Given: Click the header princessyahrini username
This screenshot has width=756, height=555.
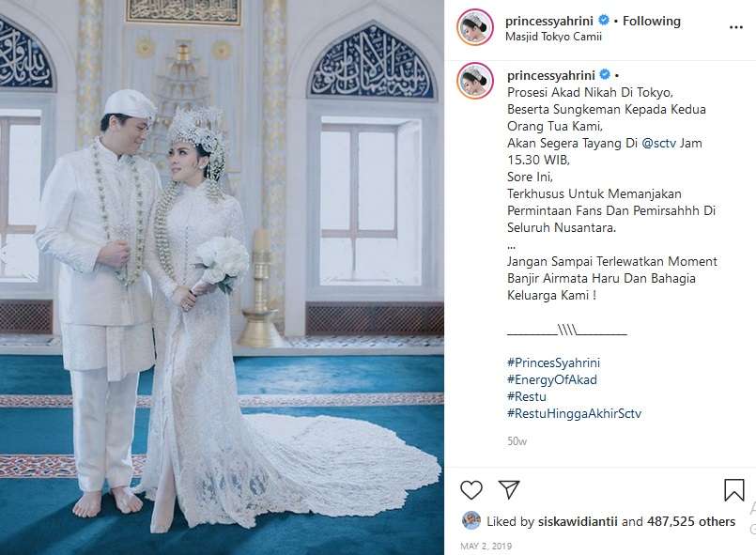Looking at the screenshot, I should (x=549, y=21).
